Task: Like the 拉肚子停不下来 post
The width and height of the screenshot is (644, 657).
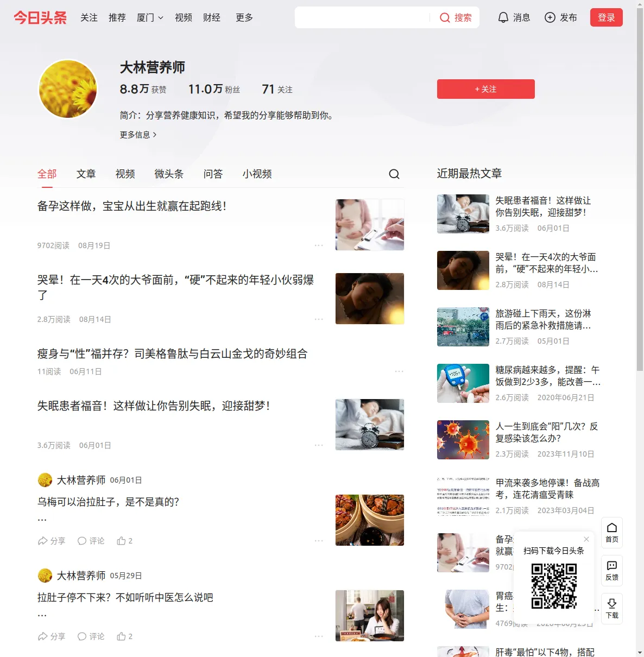Action: pos(124,636)
